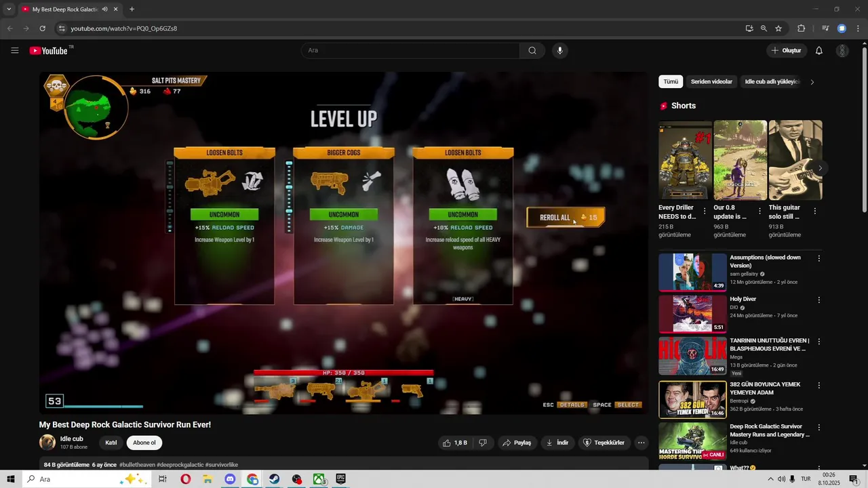Open the YouTube guide hamburger menu
868x488 pixels.
(x=15, y=50)
